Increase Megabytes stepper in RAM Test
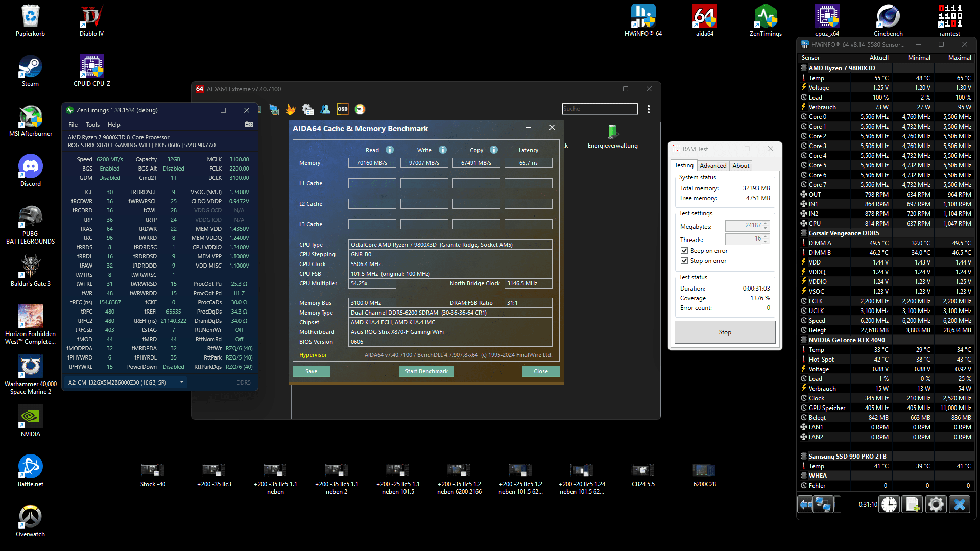Viewport: 980px width, 551px height. coord(766,223)
